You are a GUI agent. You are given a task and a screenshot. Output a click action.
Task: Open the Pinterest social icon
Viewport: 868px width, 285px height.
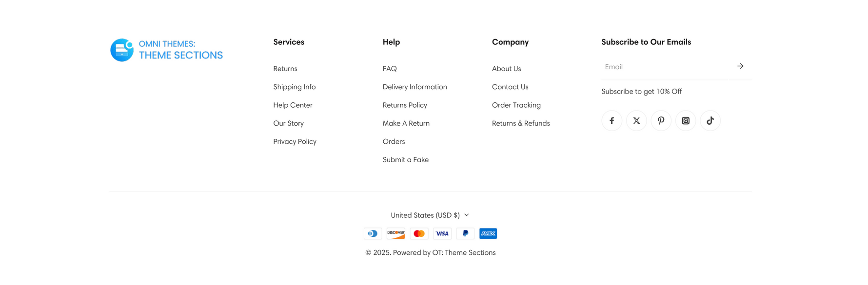[661, 121]
